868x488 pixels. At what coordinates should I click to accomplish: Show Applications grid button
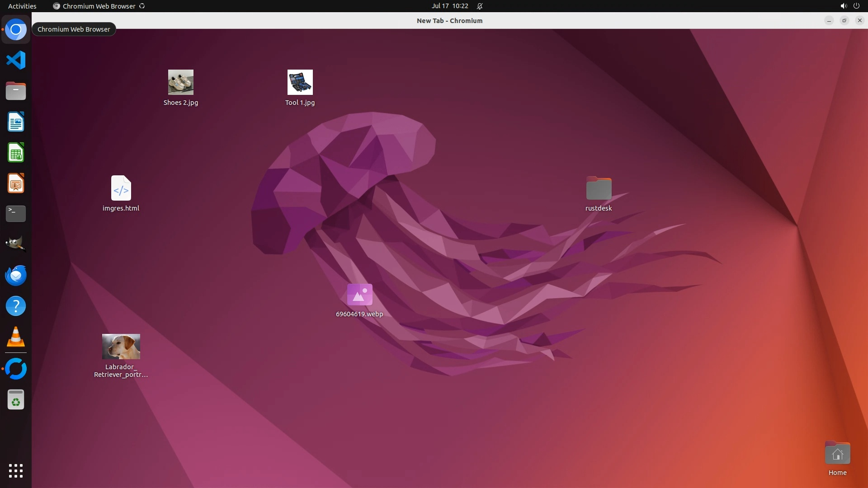16,470
